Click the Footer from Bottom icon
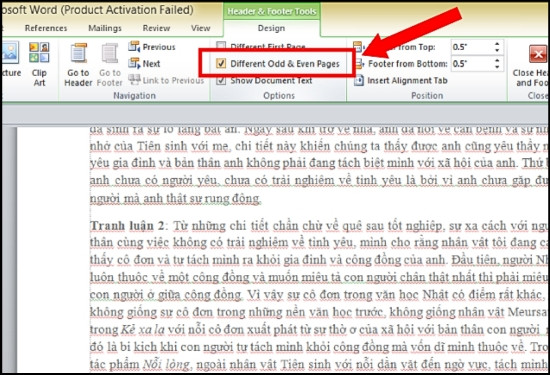550x375 pixels. coord(358,63)
